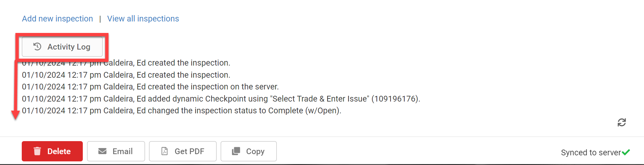Go to View all inspections
Viewport: 644px width, 165px height.
143,19
